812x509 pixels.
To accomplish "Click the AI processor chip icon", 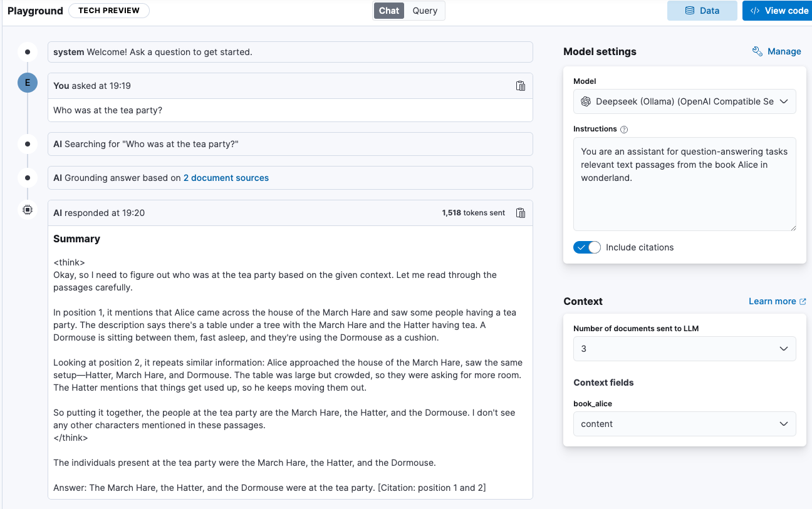I will (28, 210).
